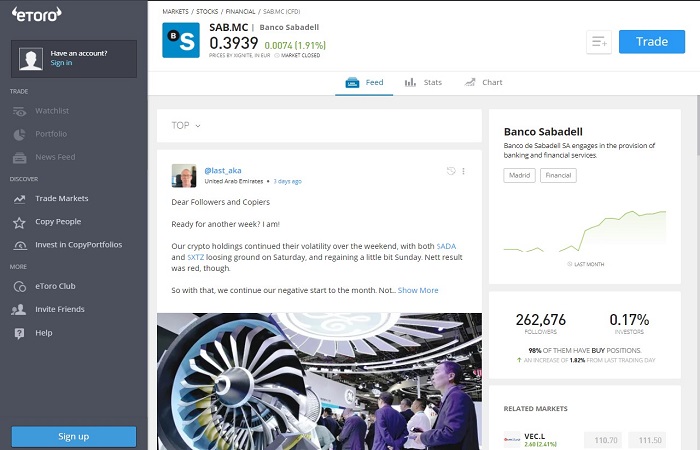The image size is (700, 450).
Task: Open the post options three-dot menu
Action: click(x=463, y=171)
